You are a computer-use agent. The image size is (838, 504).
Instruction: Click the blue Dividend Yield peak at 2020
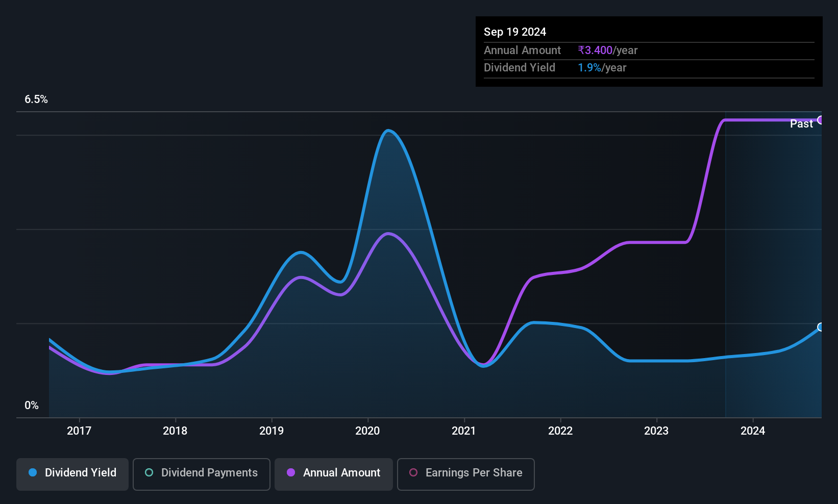388,131
